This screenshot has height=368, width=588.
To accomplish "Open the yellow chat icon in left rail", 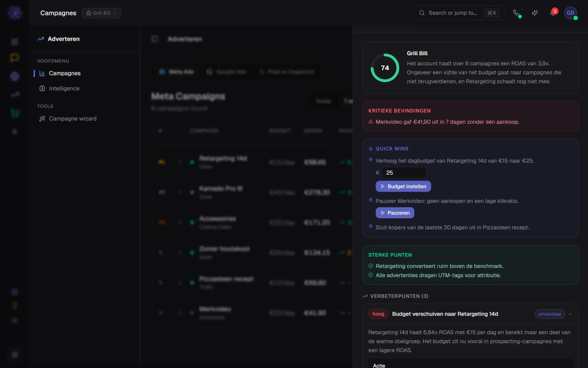I will pos(14,58).
